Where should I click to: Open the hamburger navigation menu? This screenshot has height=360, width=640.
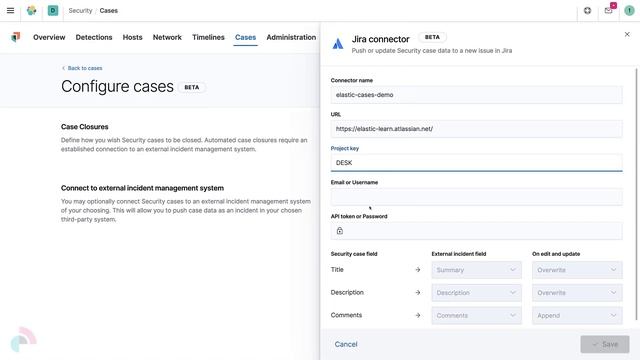[11, 11]
